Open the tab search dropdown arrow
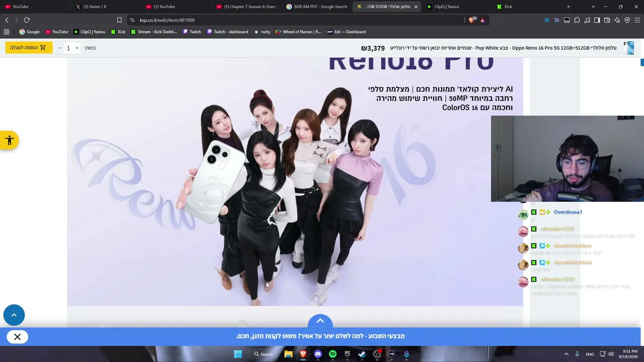 click(593, 7)
